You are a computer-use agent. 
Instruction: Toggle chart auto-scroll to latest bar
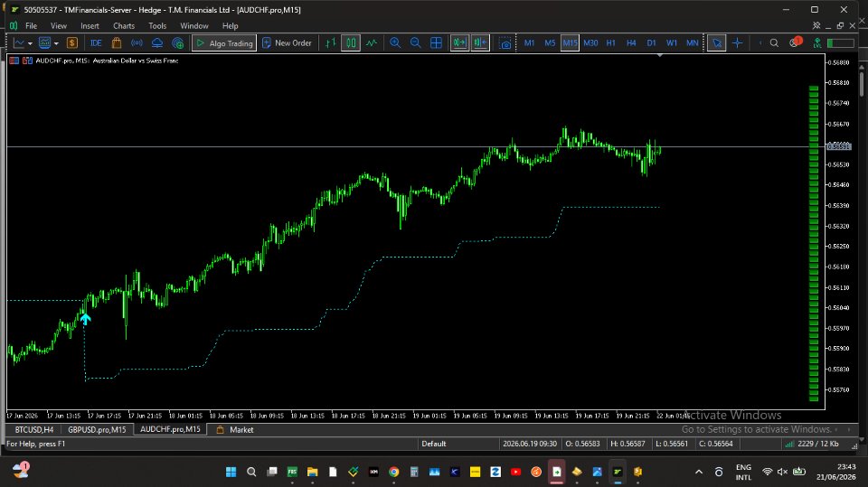(x=459, y=42)
